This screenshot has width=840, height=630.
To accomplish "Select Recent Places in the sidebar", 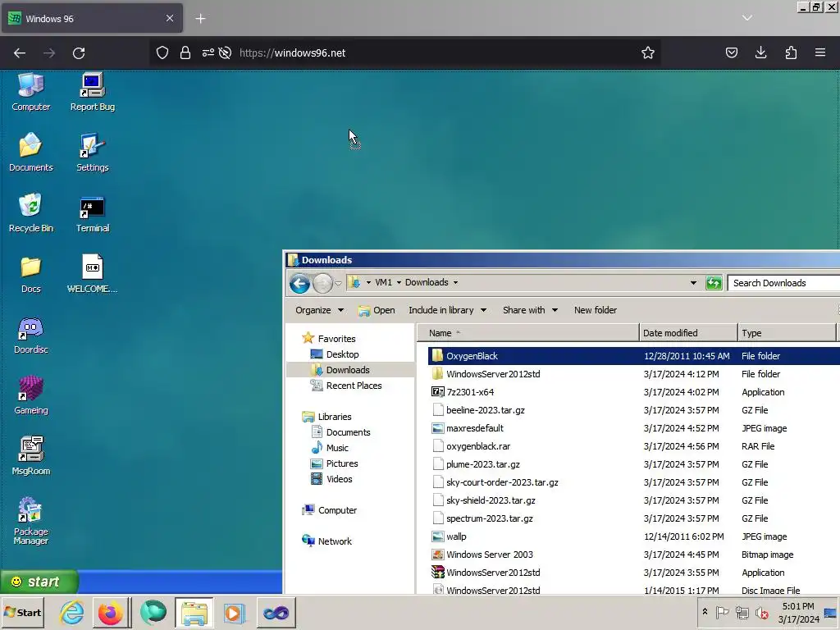I will (347, 386).
